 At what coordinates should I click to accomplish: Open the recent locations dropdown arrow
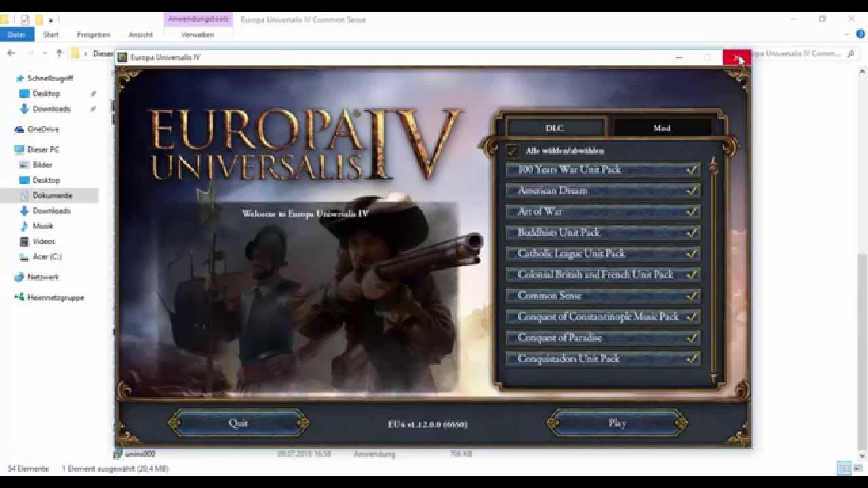coord(45,54)
